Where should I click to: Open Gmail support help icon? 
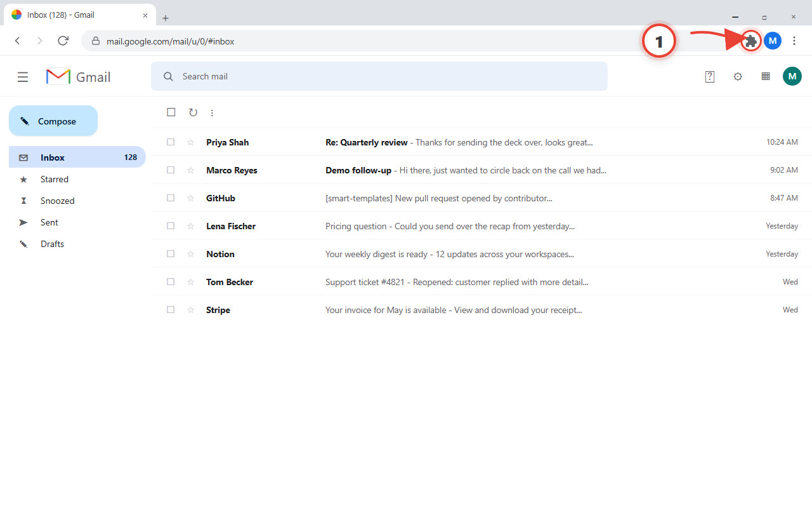tap(710, 77)
